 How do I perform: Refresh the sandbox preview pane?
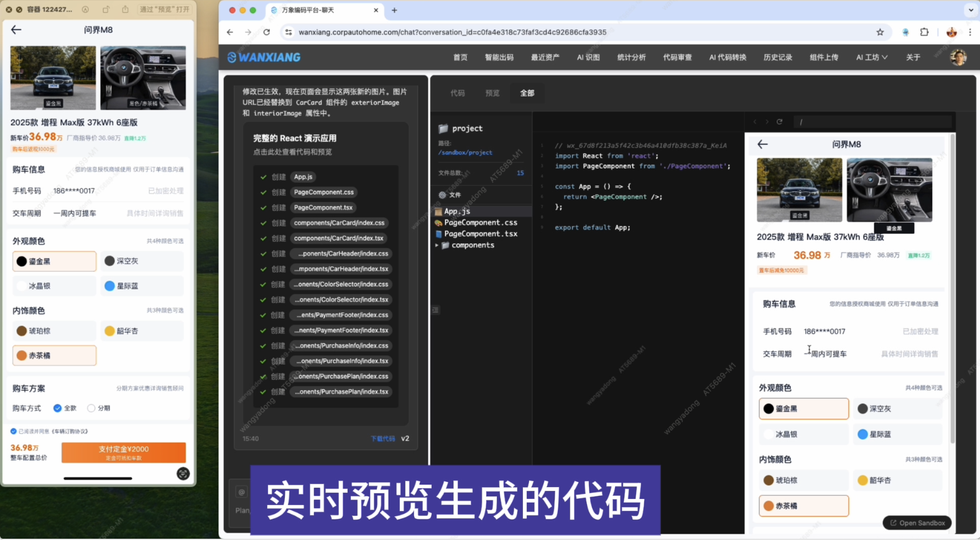[779, 122]
